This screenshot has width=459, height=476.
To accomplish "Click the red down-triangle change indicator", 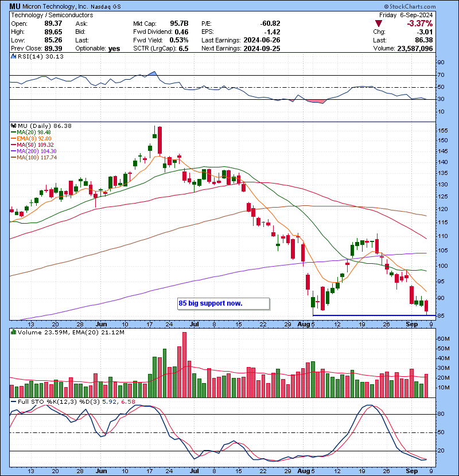I will [x=378, y=24].
